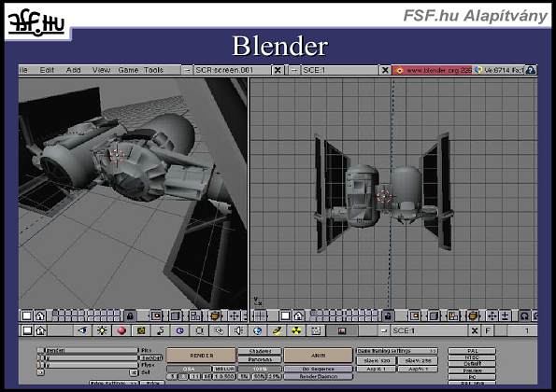The height and width of the screenshot is (392, 556).
Task: Toggle the Backbuf option
Action: 152,357
